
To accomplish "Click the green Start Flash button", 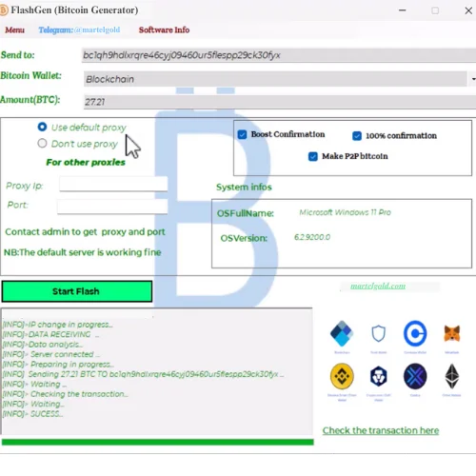I will [77, 291].
